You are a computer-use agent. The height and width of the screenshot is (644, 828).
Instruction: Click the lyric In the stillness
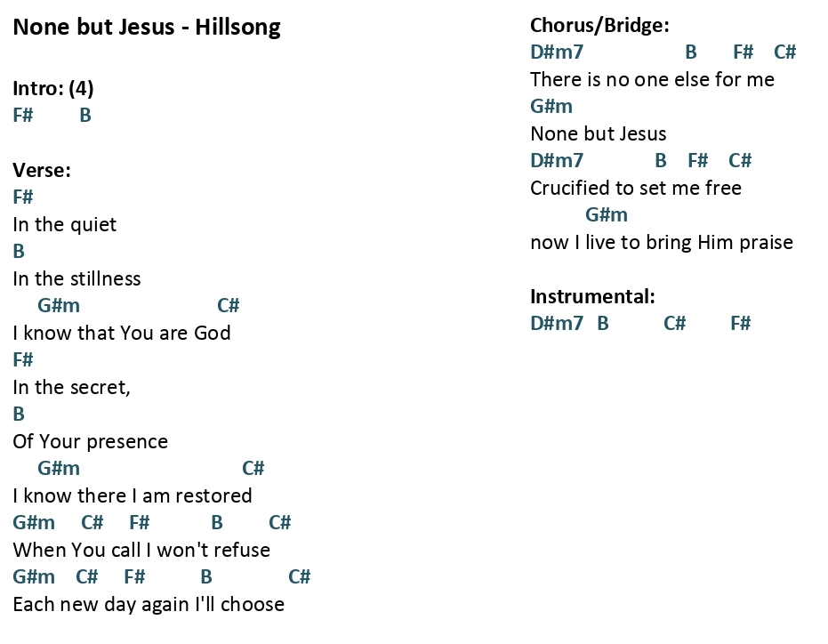coord(77,278)
